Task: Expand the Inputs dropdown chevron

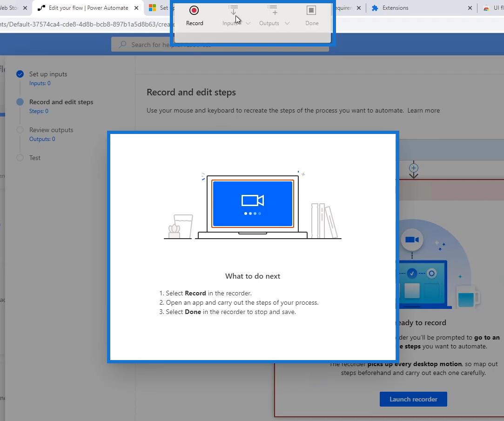Action: click(x=248, y=23)
